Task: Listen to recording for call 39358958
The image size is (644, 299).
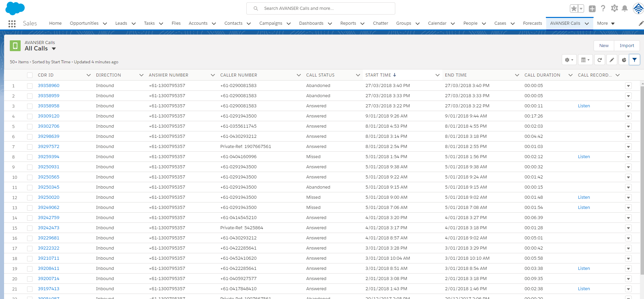Action: tap(584, 106)
